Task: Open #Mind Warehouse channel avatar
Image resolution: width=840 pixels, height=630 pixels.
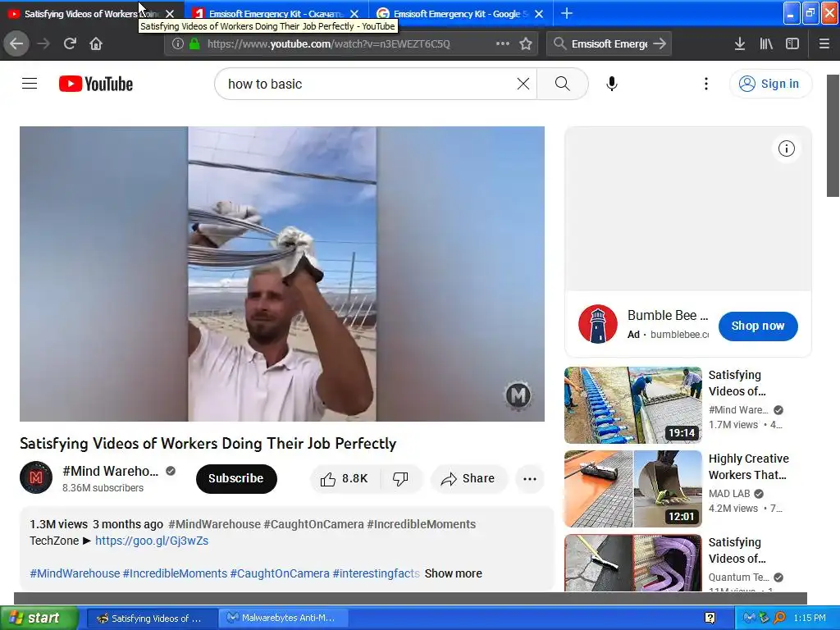Action: (x=36, y=477)
